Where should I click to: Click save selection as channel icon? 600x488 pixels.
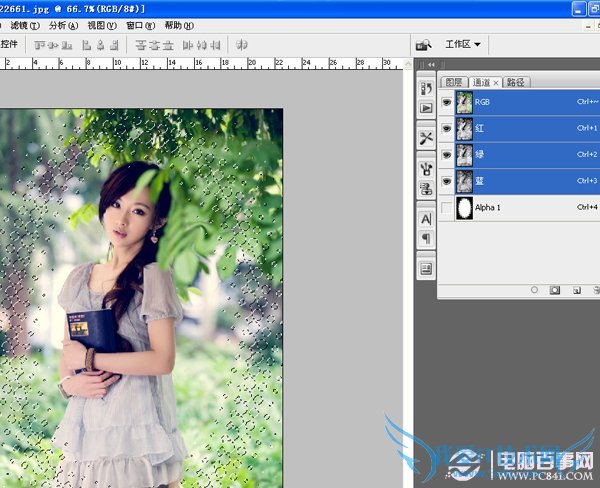pos(556,290)
